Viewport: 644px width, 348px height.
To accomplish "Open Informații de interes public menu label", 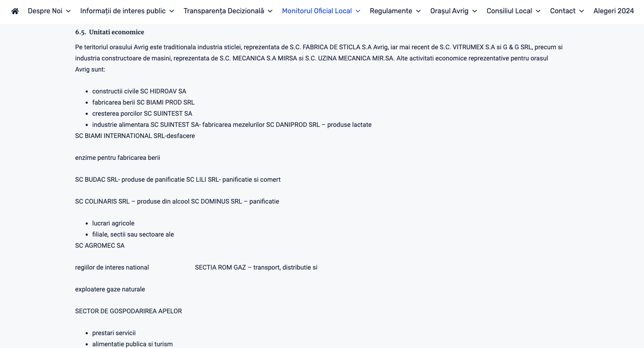I will point(123,11).
